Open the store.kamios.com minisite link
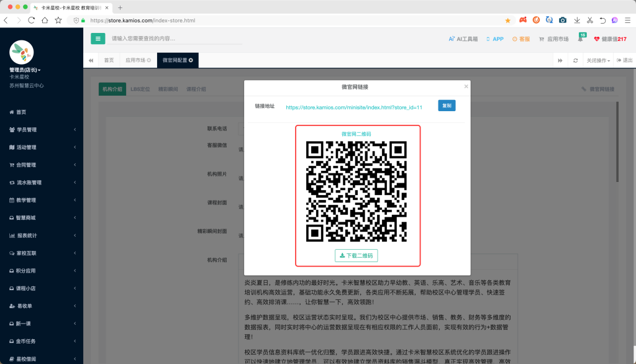 point(354,107)
